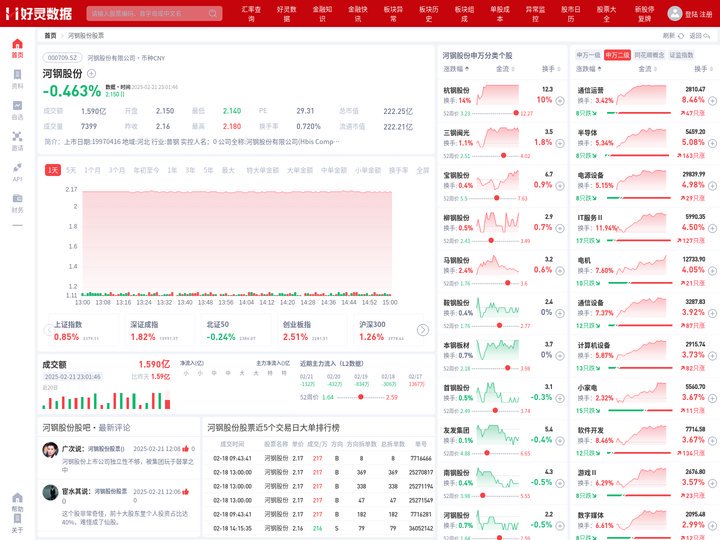
Task: Open 金融知识 in top menu
Action: point(322,14)
